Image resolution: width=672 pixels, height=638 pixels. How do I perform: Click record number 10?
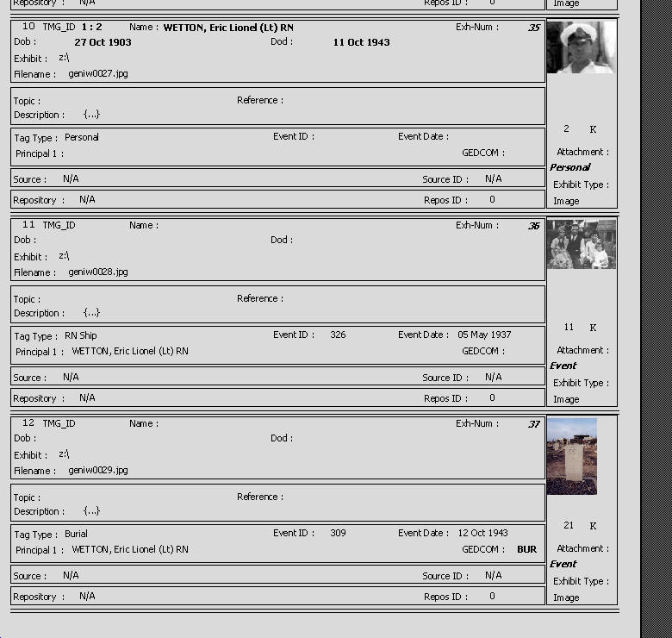(28, 26)
